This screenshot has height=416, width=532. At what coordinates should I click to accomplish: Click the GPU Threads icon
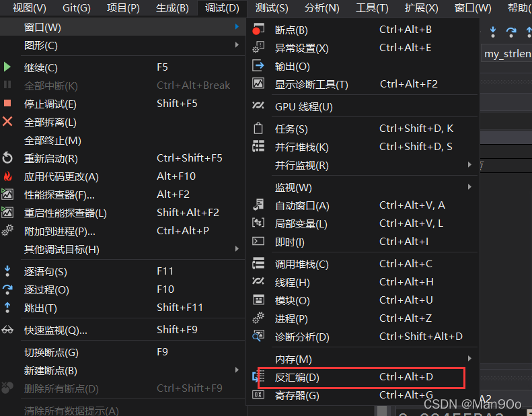coord(258,106)
